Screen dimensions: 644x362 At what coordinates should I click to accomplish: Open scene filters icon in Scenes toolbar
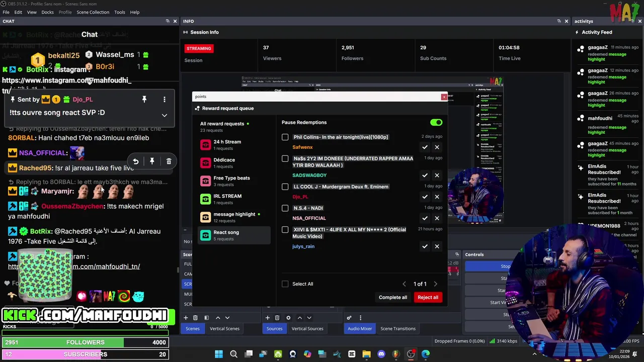click(206, 318)
